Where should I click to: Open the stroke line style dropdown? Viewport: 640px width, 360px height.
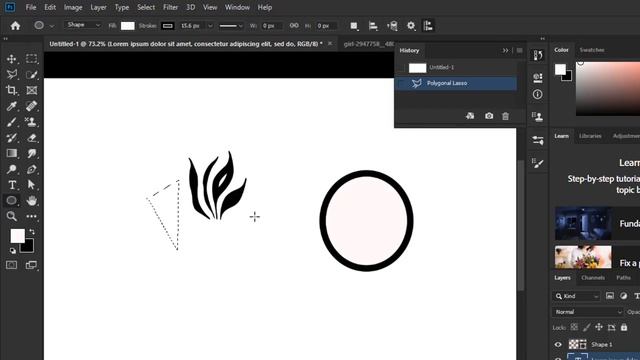coord(231,26)
